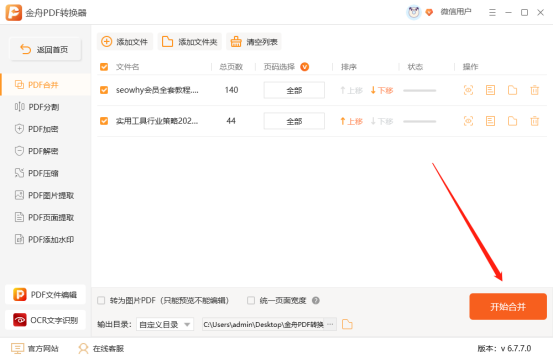Screen dimensions: 553x360
Task: Enable 转为图片PDF checkbox
Action: pyautogui.click(x=101, y=300)
